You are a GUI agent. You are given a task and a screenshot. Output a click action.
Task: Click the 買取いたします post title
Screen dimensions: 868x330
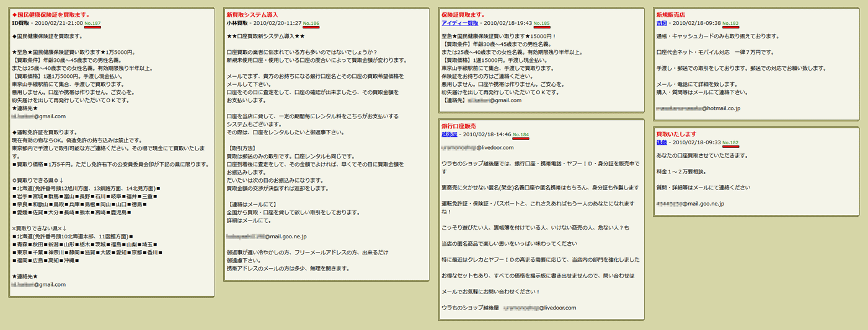pos(676,134)
